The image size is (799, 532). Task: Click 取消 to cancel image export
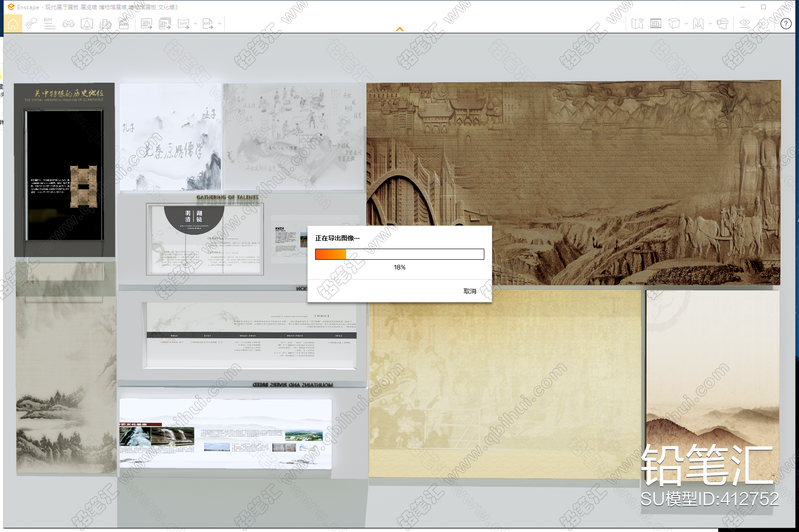(470, 291)
